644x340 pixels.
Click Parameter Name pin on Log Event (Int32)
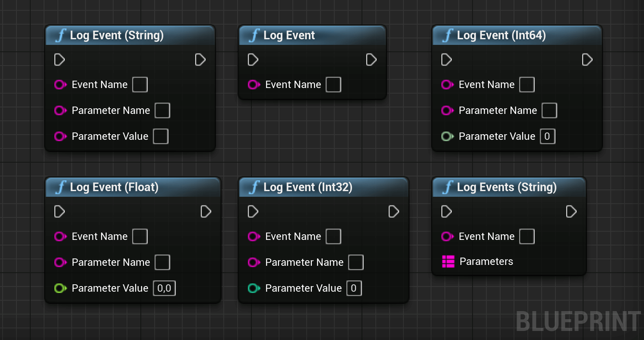click(254, 262)
